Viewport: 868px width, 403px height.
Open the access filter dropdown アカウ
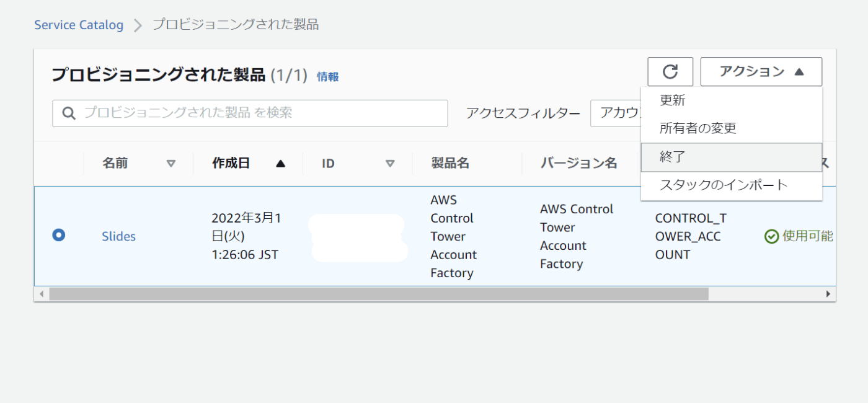click(616, 113)
